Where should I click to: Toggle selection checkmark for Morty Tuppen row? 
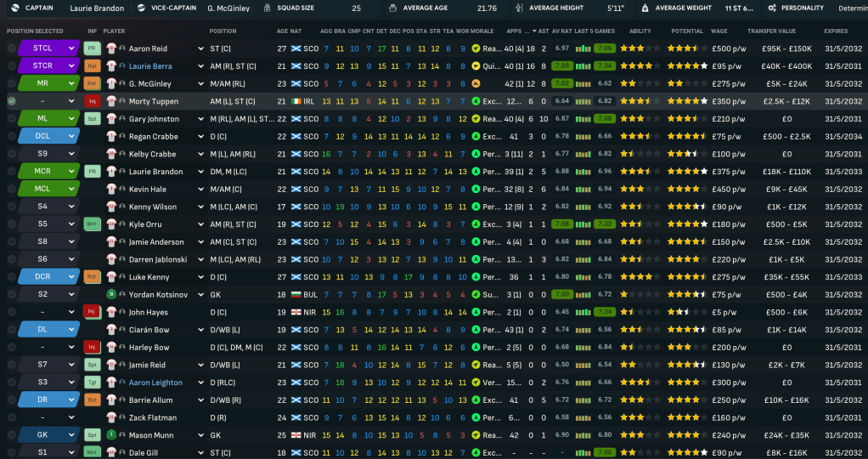click(12, 101)
